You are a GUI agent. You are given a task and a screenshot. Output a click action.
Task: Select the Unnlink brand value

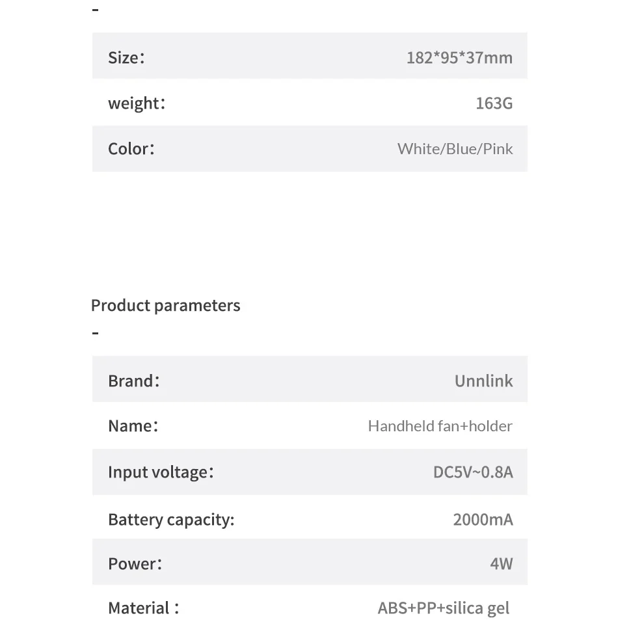(x=483, y=381)
